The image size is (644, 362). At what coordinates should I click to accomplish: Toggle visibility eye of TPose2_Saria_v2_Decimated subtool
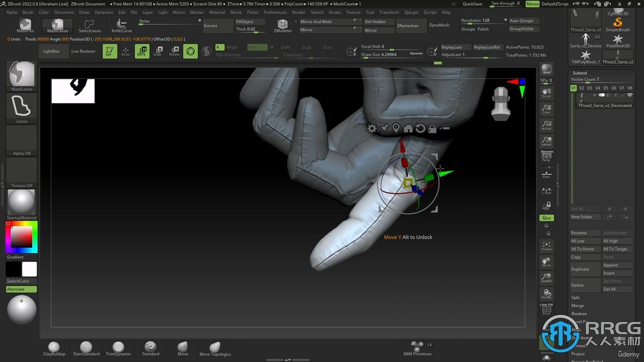coord(630,95)
